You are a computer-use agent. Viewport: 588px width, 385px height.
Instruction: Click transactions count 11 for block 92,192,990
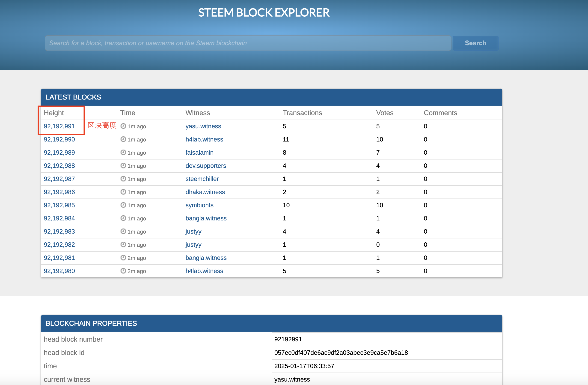click(x=286, y=139)
